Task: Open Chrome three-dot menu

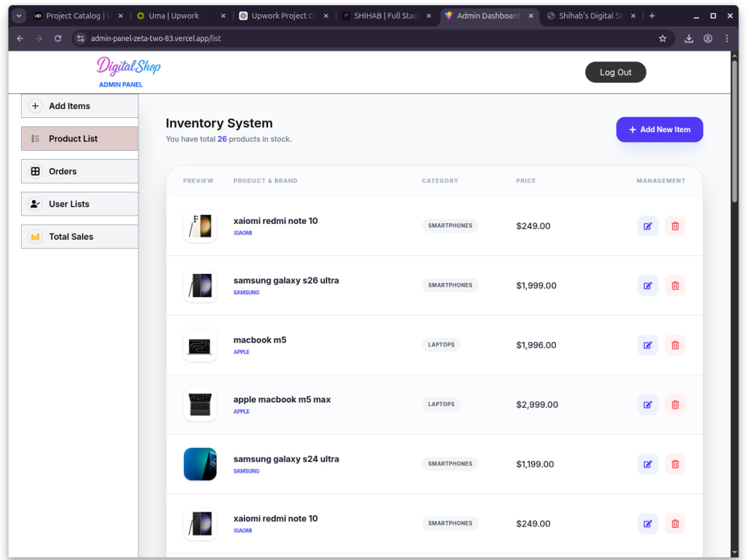Action: [x=727, y=39]
